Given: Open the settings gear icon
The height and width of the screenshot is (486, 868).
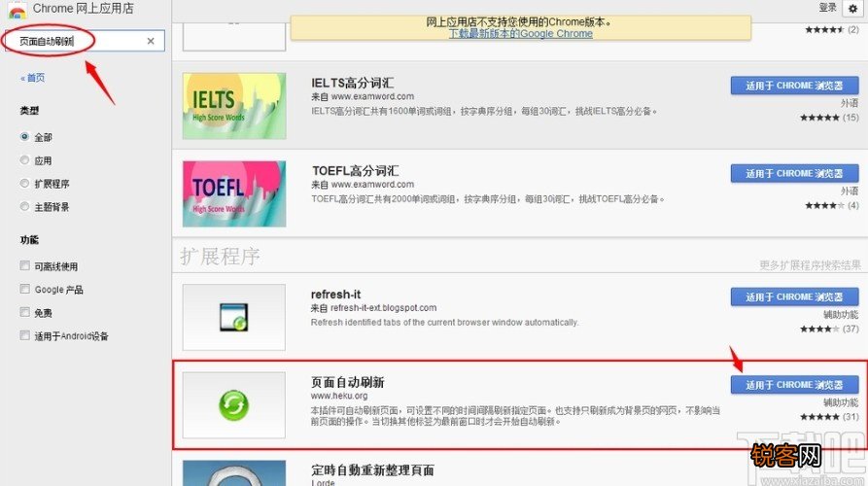Looking at the screenshot, I should 852,9.
